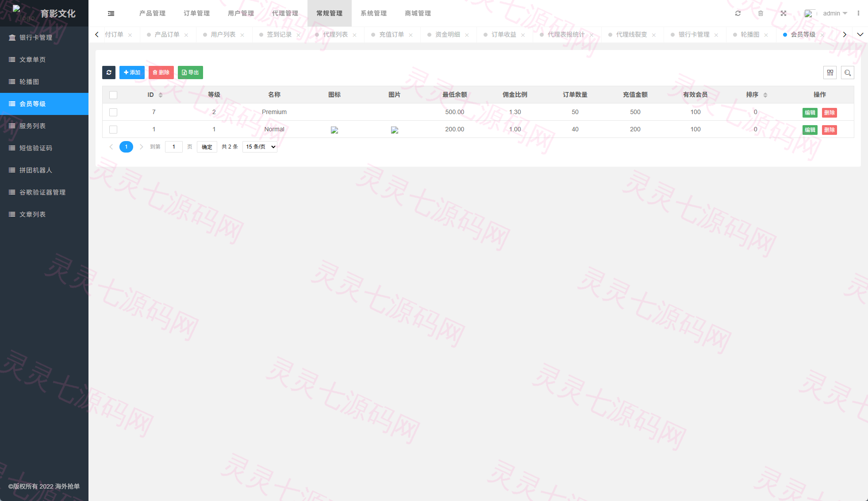Close the 轮播图 tab
The image size is (868, 501).
(766, 35)
